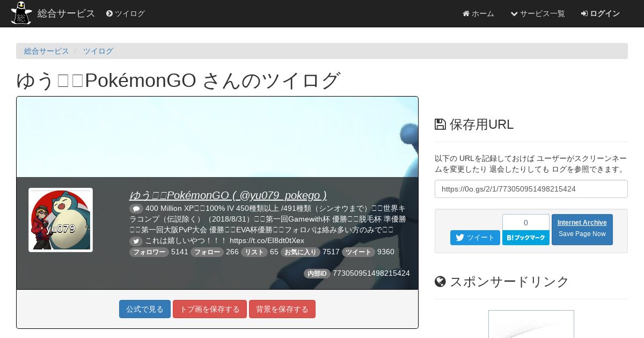The width and height of the screenshot is (644, 338).
Task: Open the 総合サービス breadcrumb link
Action: [x=47, y=51]
